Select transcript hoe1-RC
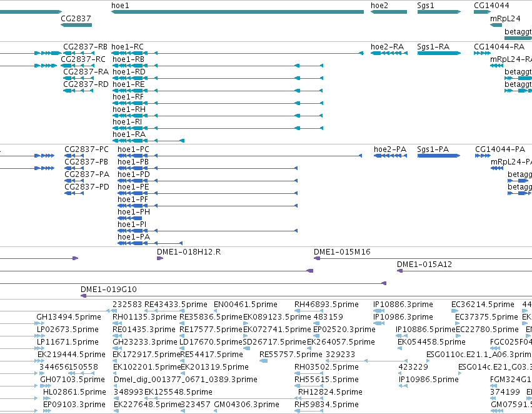The width and height of the screenshot is (532, 414). 128,47
